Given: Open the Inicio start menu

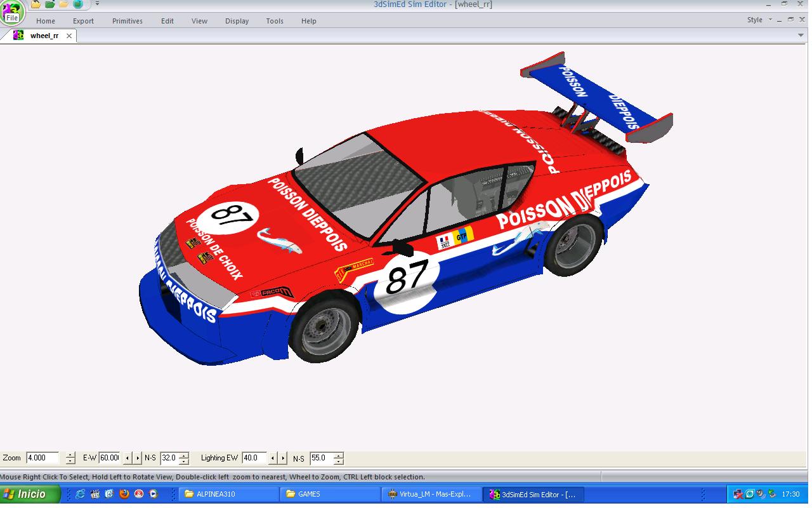Looking at the screenshot, I should pyautogui.click(x=30, y=494).
